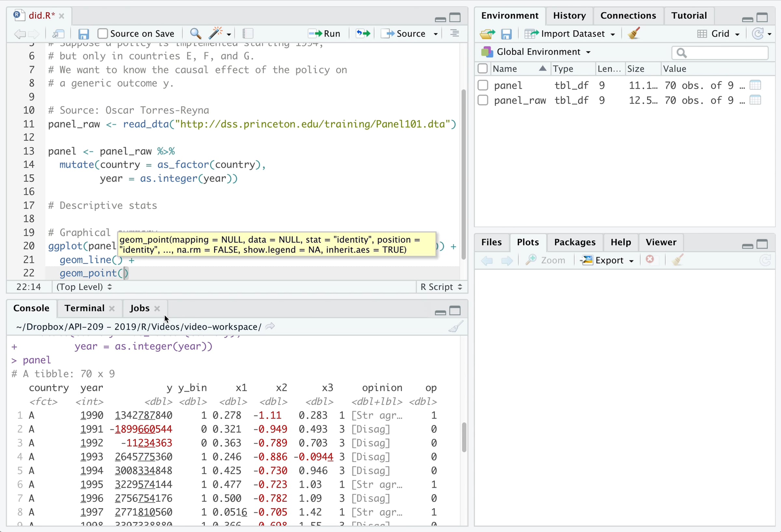The image size is (781, 532).
Task: Click the save document icon in editor toolbar
Action: point(83,34)
